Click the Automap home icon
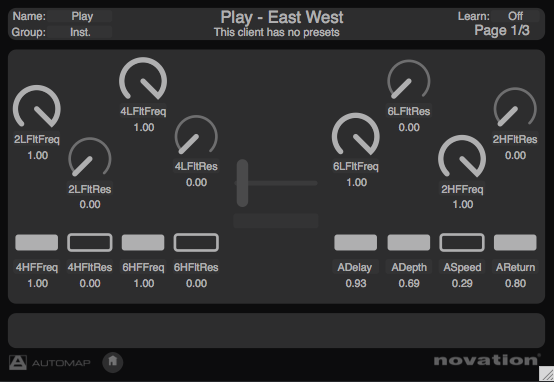Image resolution: width=554 pixels, height=382 pixels. coord(113,362)
